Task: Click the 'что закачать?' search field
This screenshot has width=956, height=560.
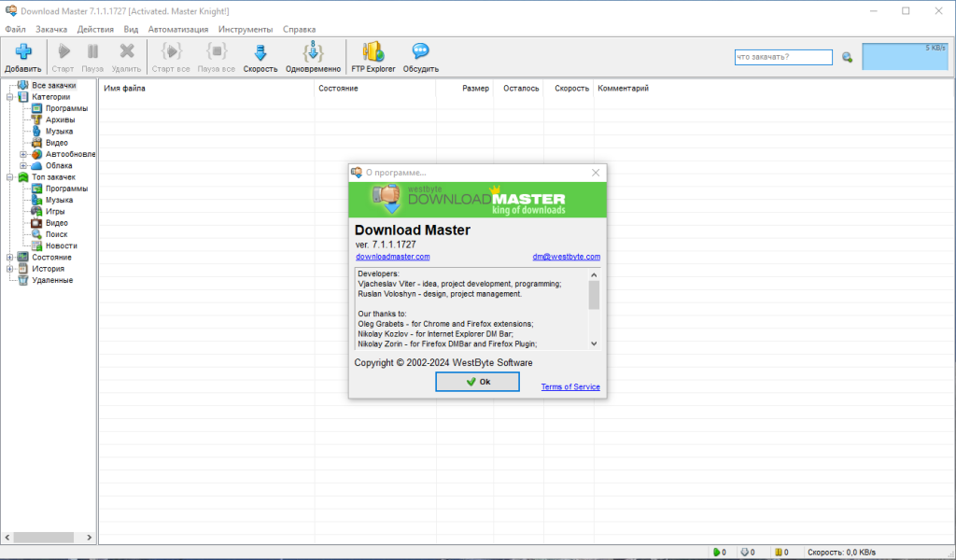Action: [x=783, y=57]
